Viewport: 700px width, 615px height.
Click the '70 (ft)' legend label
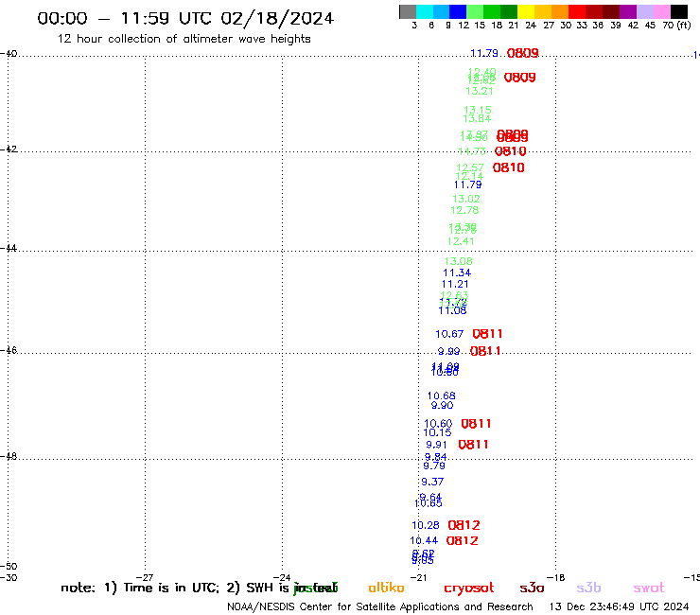tap(676, 26)
